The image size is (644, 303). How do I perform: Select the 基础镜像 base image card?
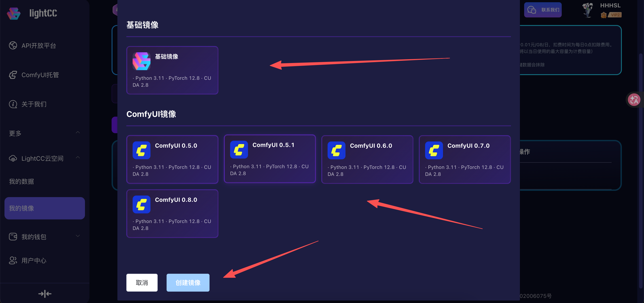172,70
